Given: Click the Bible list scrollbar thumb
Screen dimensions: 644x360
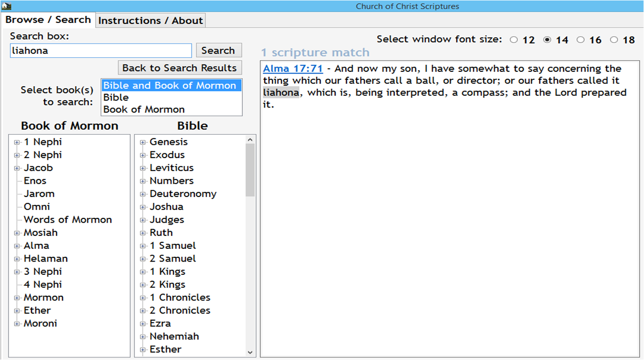Looking at the screenshot, I should tap(250, 170).
